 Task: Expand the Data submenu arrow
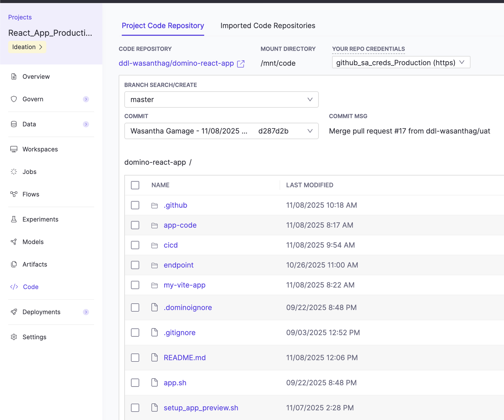point(86,124)
